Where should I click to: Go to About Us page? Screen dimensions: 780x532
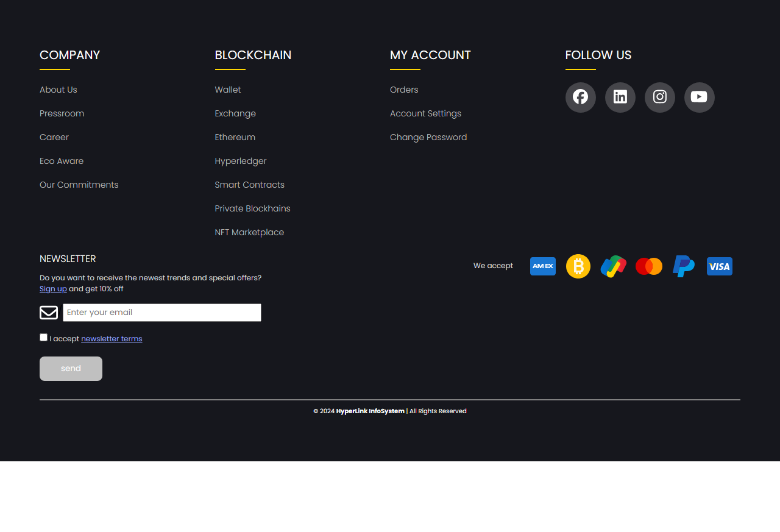point(58,90)
